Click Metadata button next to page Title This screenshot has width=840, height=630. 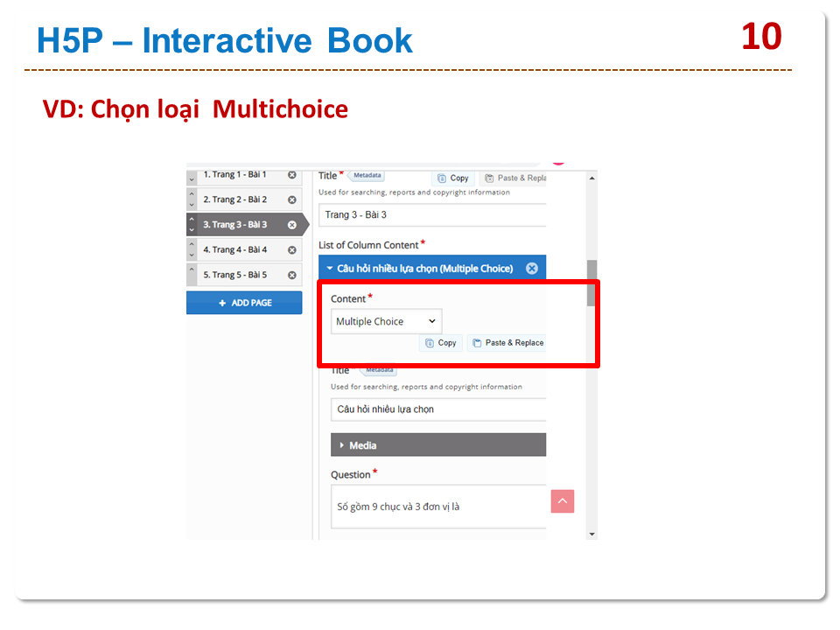click(x=367, y=176)
